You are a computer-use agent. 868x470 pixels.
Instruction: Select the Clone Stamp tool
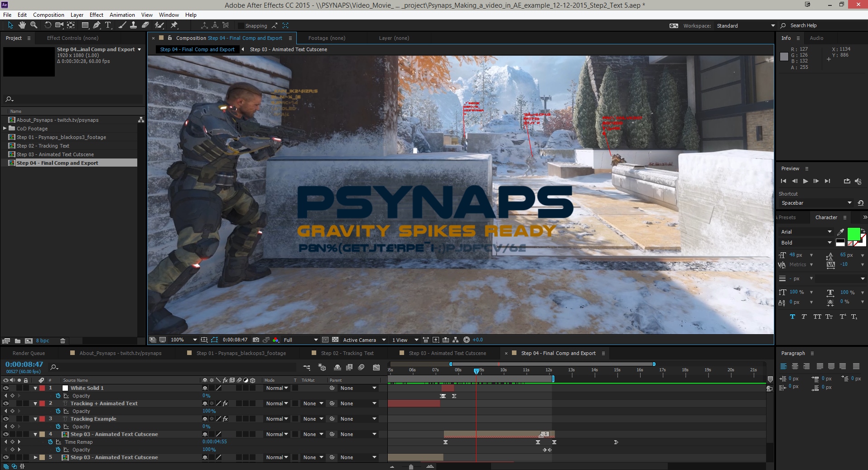click(134, 25)
